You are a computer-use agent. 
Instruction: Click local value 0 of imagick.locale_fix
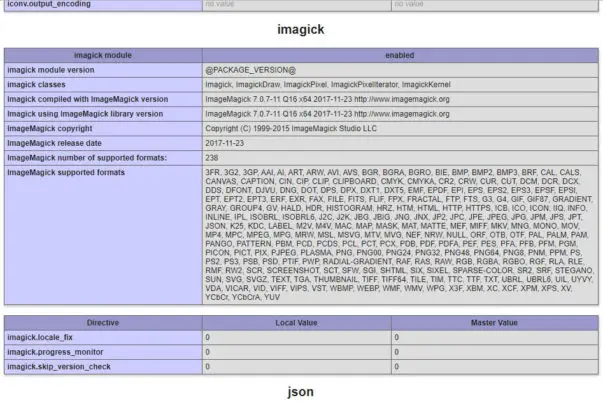click(x=207, y=337)
